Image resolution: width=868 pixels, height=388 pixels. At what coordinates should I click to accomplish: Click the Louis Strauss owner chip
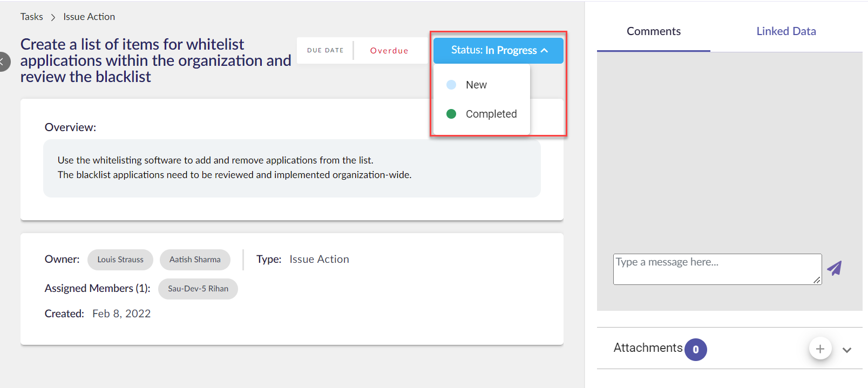tap(120, 260)
